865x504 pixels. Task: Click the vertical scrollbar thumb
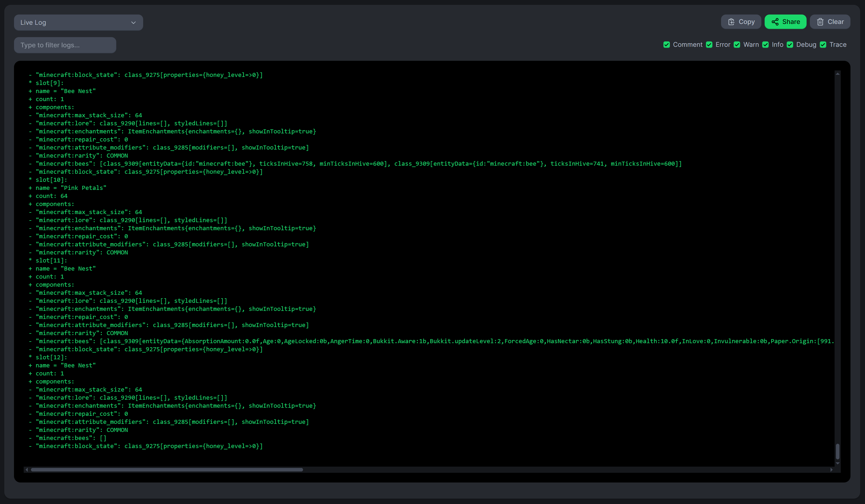tap(837, 451)
